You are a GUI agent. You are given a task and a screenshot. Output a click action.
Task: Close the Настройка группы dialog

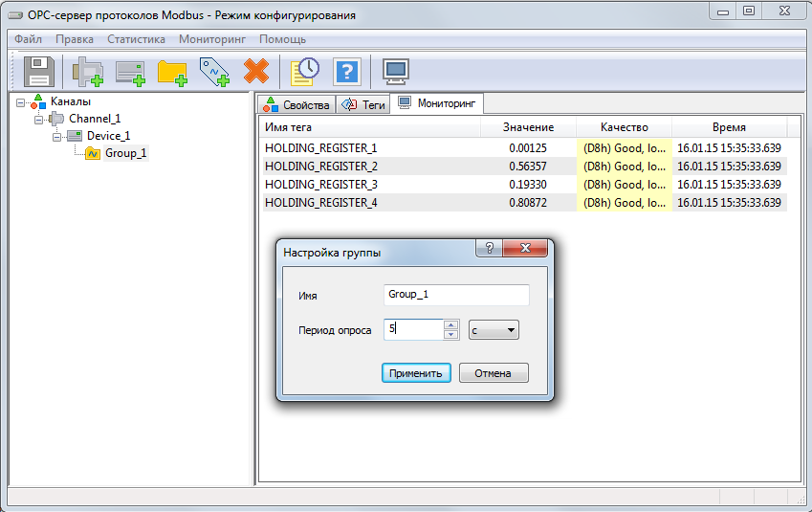pyautogui.click(x=525, y=248)
